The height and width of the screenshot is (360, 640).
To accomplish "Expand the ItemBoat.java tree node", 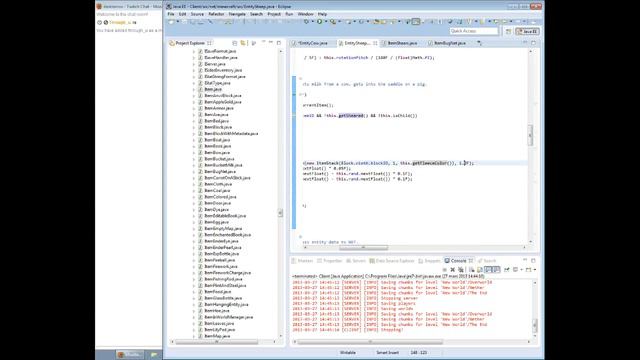I will 194,140.
